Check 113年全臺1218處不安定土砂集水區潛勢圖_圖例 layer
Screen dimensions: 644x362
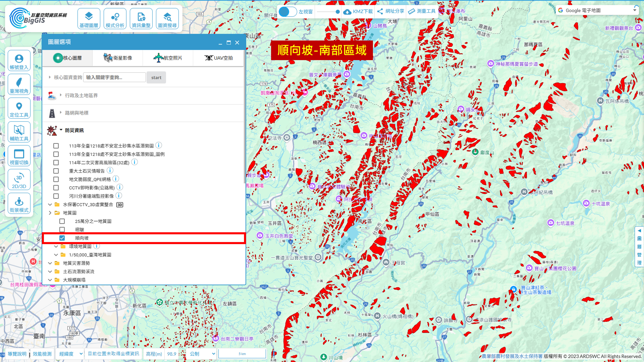click(x=56, y=154)
